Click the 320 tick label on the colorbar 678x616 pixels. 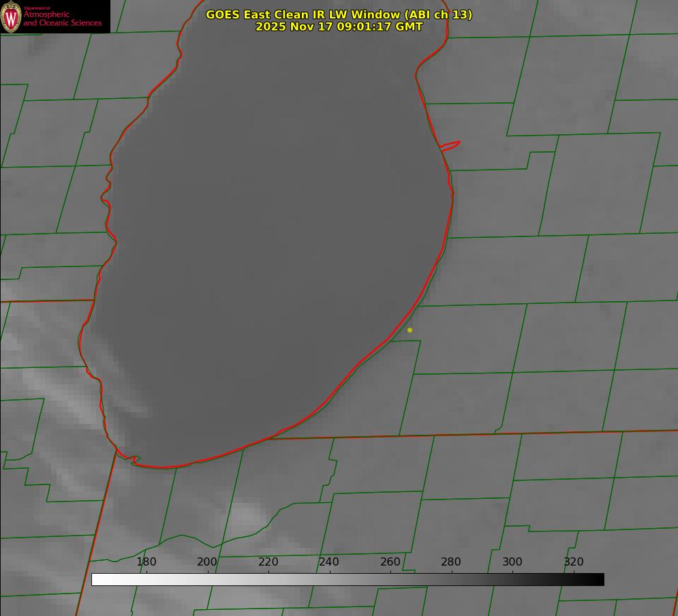(x=574, y=562)
